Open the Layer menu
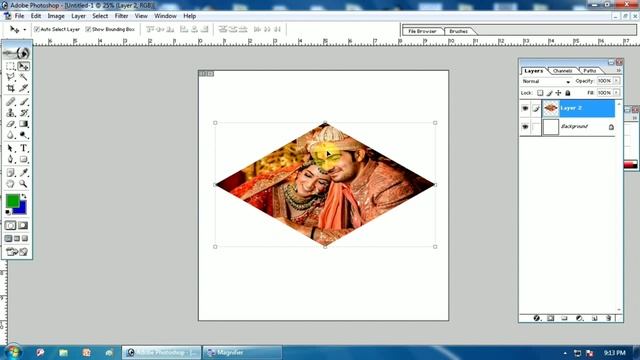Image resolution: width=640 pixels, height=360 pixels. 78,16
